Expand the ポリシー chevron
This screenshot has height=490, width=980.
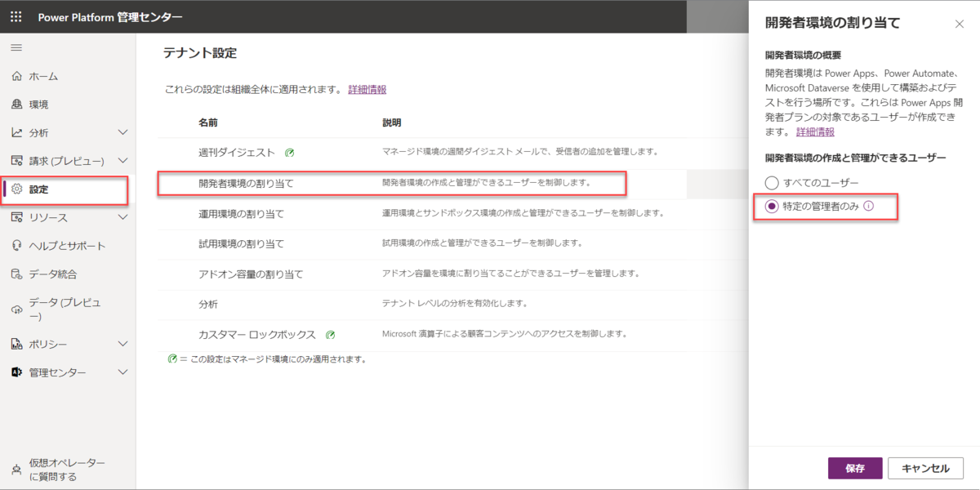pyautogui.click(x=123, y=345)
